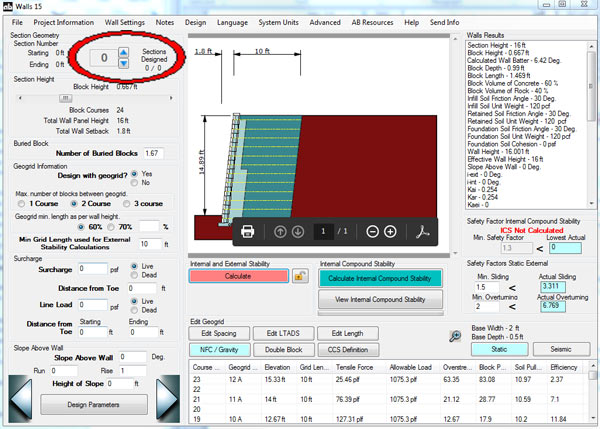
Task: Click the Allowable Load column header
Action: [x=411, y=367]
